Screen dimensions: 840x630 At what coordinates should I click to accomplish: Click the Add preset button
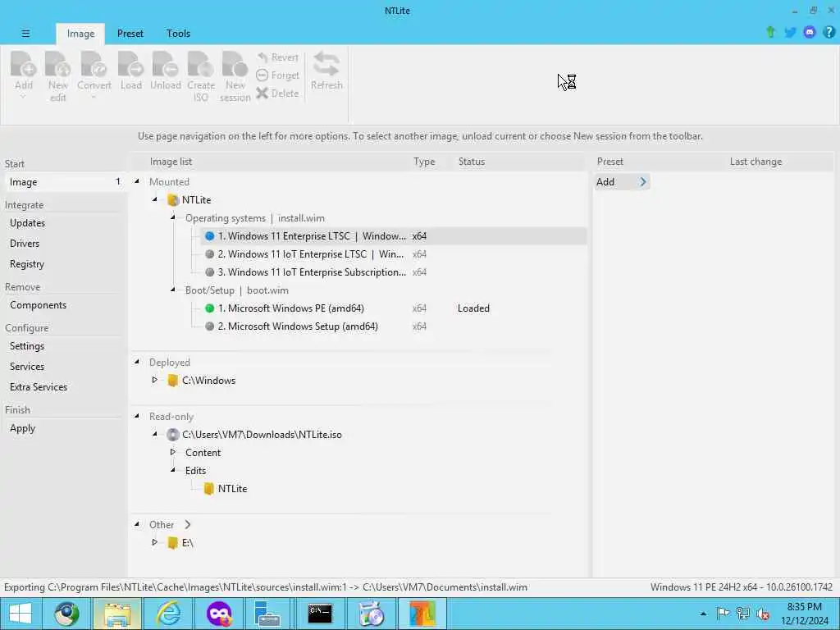point(622,182)
